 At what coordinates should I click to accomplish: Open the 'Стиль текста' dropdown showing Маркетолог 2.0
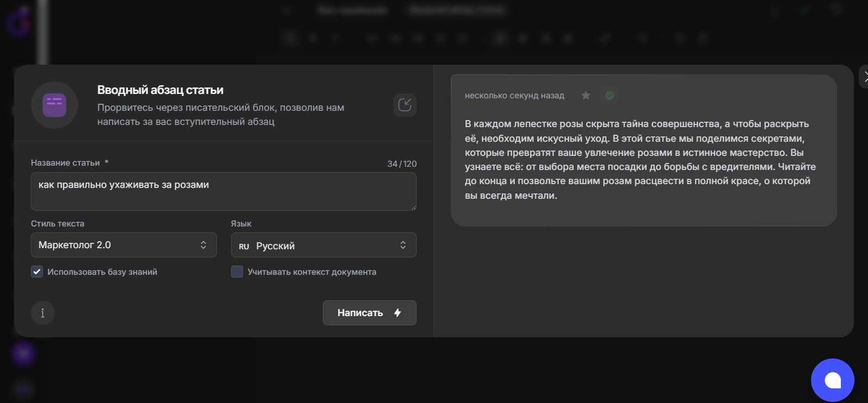point(124,245)
